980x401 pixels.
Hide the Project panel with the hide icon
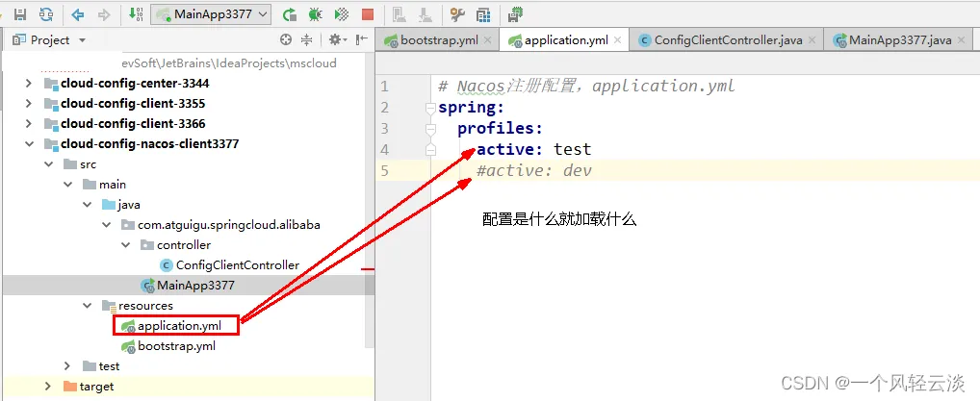pos(362,40)
